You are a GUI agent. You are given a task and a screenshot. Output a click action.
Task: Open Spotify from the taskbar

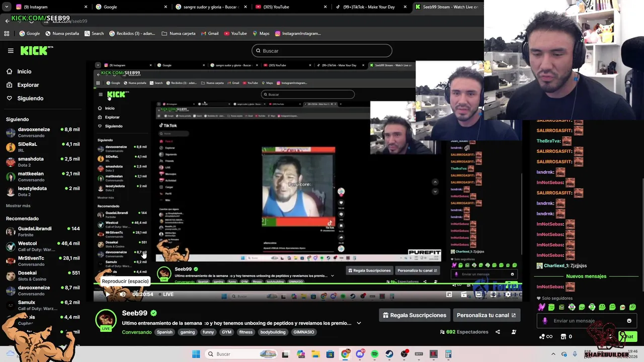pyautogui.click(x=375, y=354)
